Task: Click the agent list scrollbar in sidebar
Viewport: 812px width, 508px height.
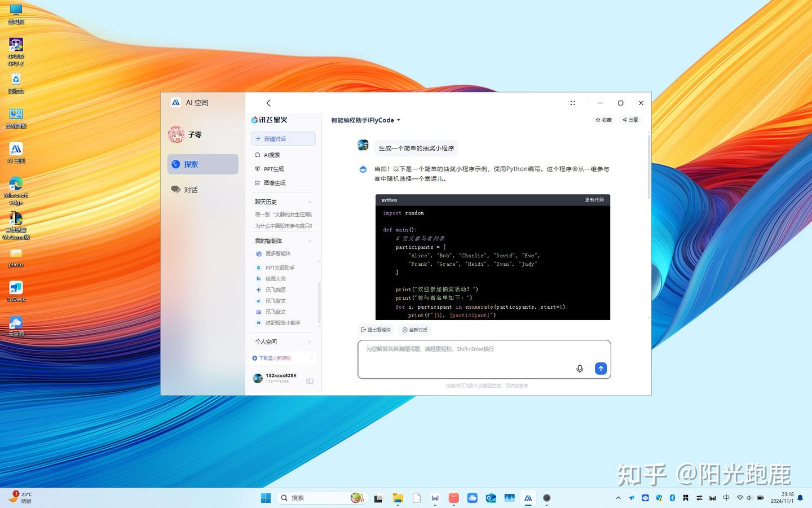Action: pyautogui.click(x=319, y=303)
